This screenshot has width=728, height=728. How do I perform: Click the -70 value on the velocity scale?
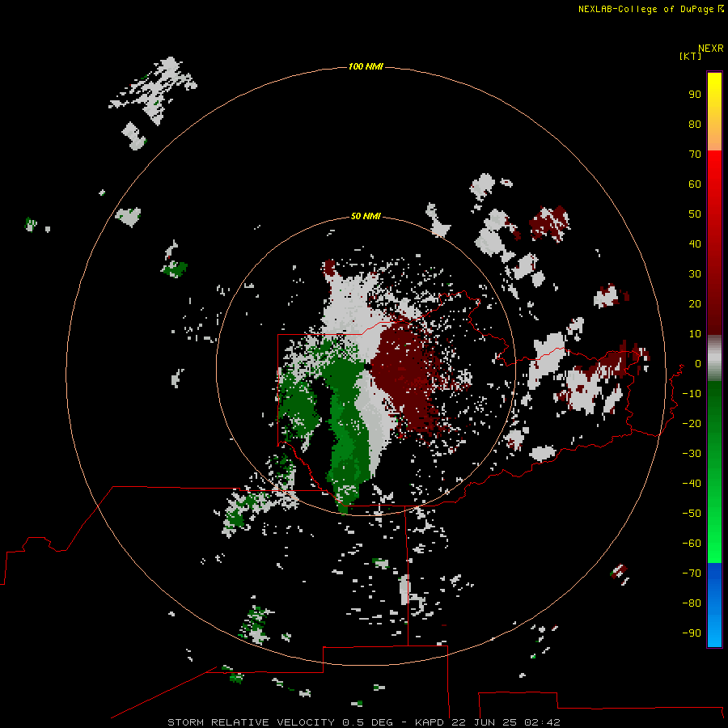(692, 573)
